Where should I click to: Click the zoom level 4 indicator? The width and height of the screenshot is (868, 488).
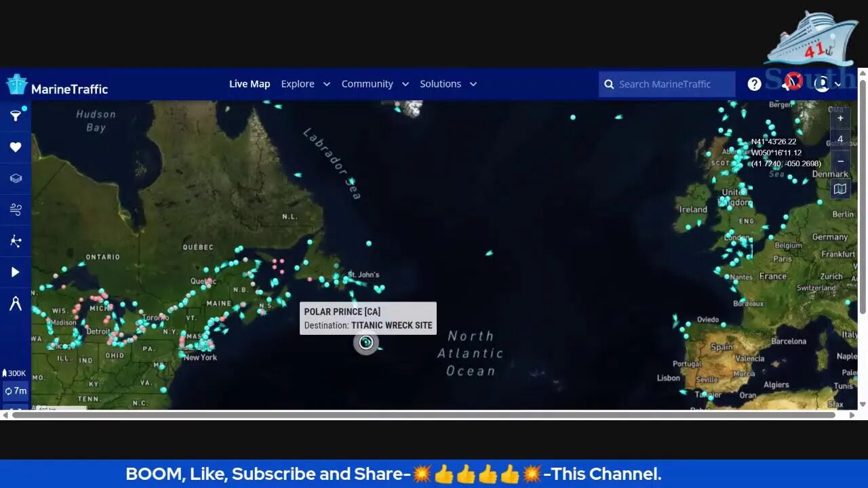tap(840, 140)
